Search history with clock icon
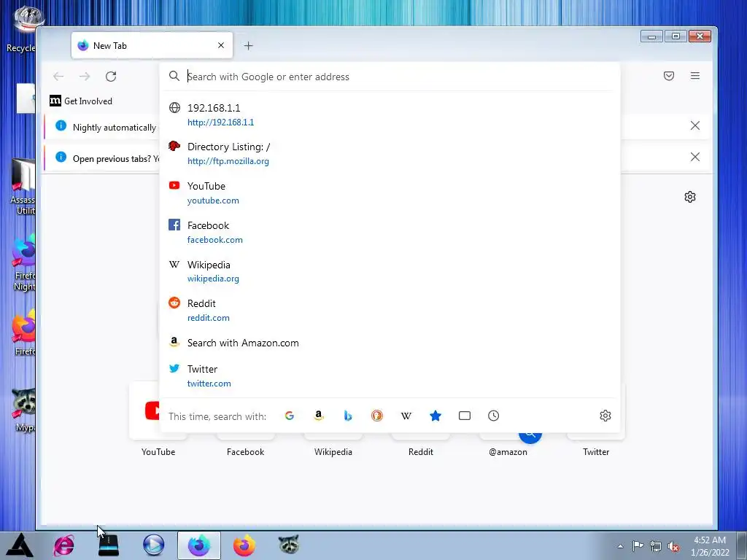The width and height of the screenshot is (747, 560). tap(494, 416)
